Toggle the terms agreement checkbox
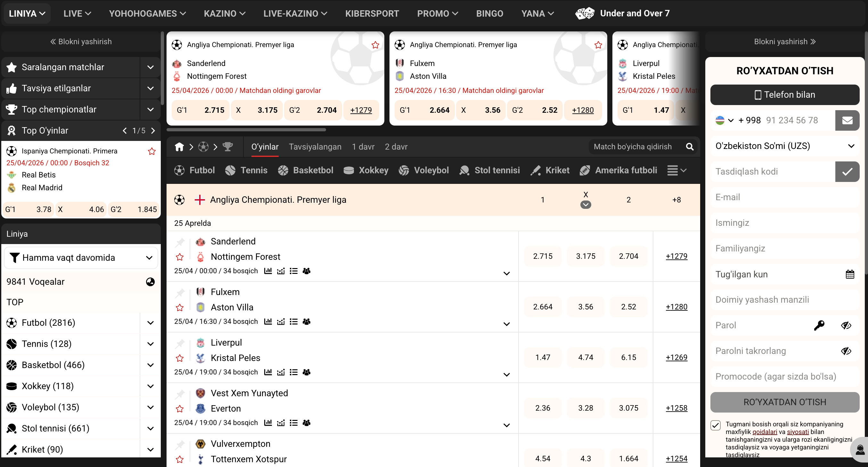The height and width of the screenshot is (467, 868). tap(716, 425)
